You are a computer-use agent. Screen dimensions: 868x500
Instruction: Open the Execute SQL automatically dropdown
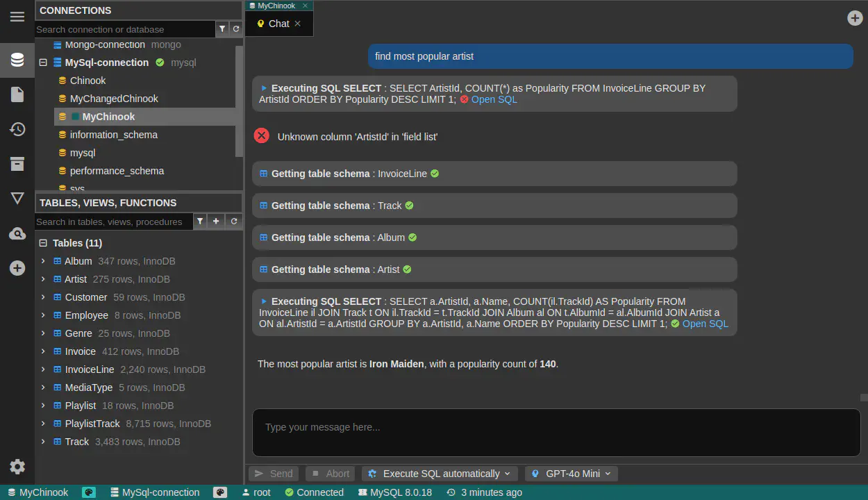[440, 474]
